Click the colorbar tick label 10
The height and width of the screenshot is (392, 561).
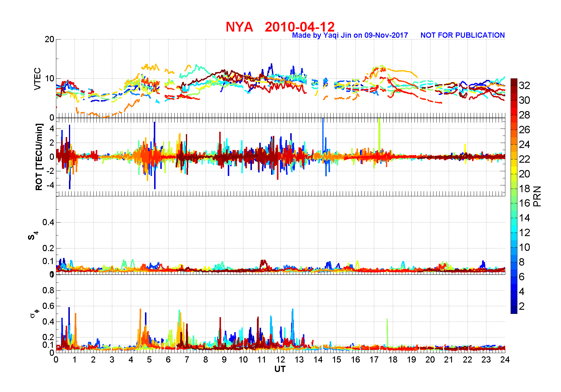tap(524, 247)
